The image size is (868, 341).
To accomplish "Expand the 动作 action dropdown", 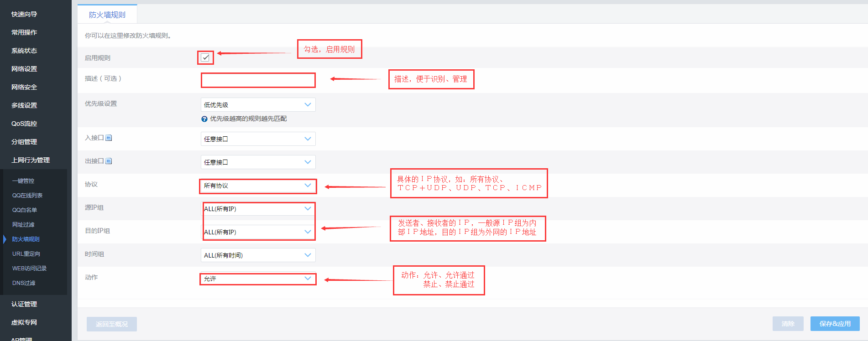I will 258,279.
